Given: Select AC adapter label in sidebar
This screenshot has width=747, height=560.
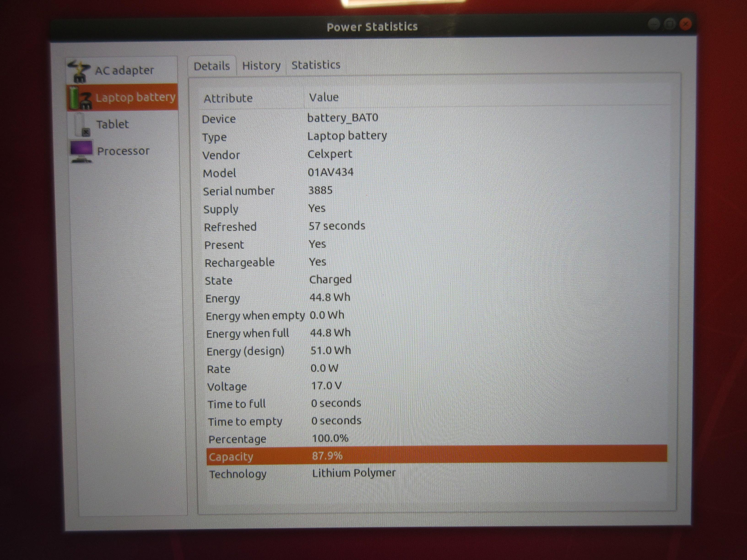Looking at the screenshot, I should [124, 70].
